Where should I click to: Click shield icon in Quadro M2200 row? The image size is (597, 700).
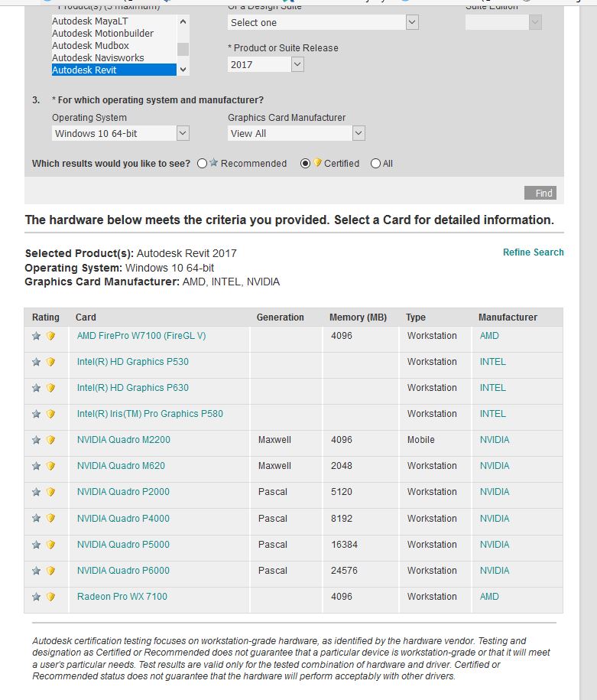click(x=50, y=440)
